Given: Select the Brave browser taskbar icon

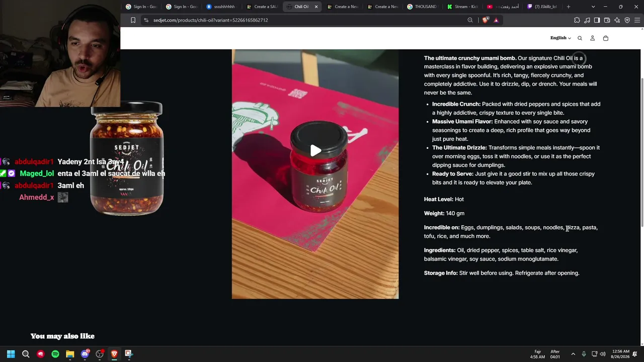Looking at the screenshot, I should click(114, 354).
